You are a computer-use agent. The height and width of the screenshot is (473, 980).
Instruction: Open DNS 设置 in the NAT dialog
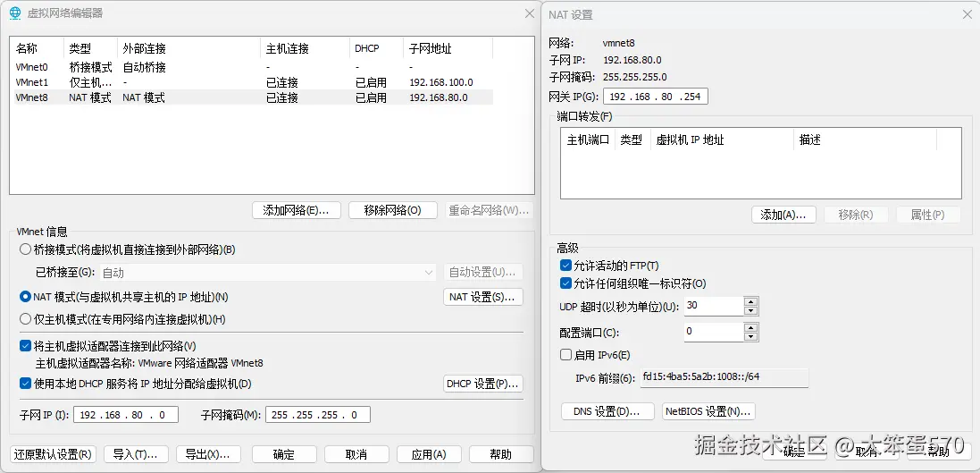click(607, 411)
